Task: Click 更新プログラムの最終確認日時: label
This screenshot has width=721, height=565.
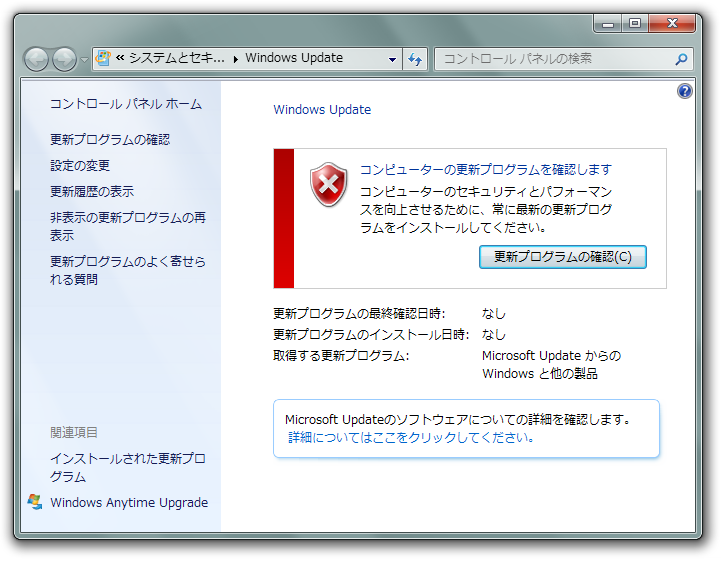Action: [x=359, y=314]
